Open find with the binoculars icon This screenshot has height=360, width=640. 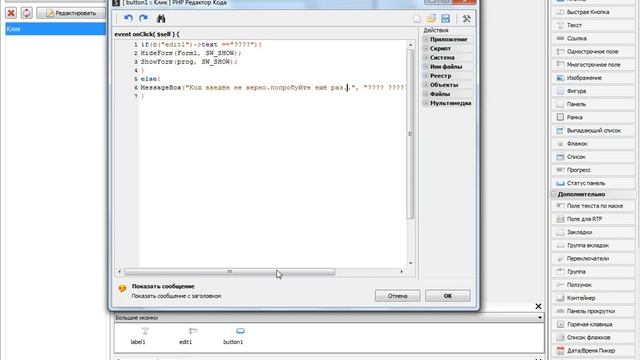(161, 18)
